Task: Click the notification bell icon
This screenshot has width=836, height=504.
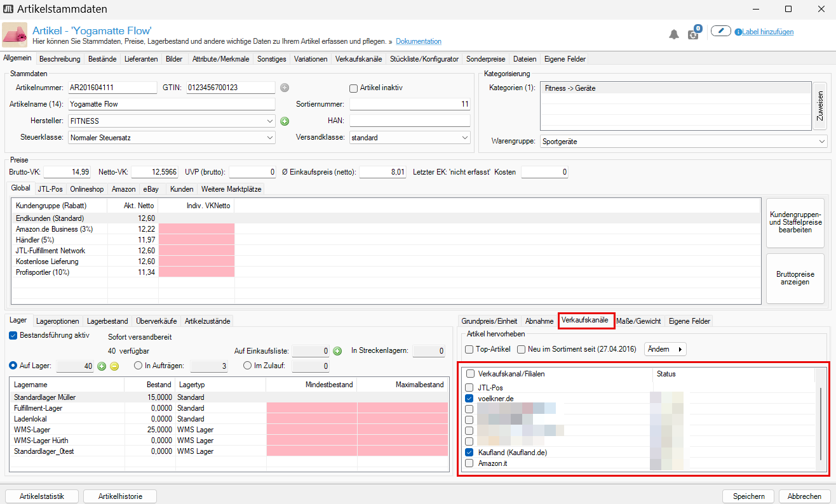Action: point(674,34)
